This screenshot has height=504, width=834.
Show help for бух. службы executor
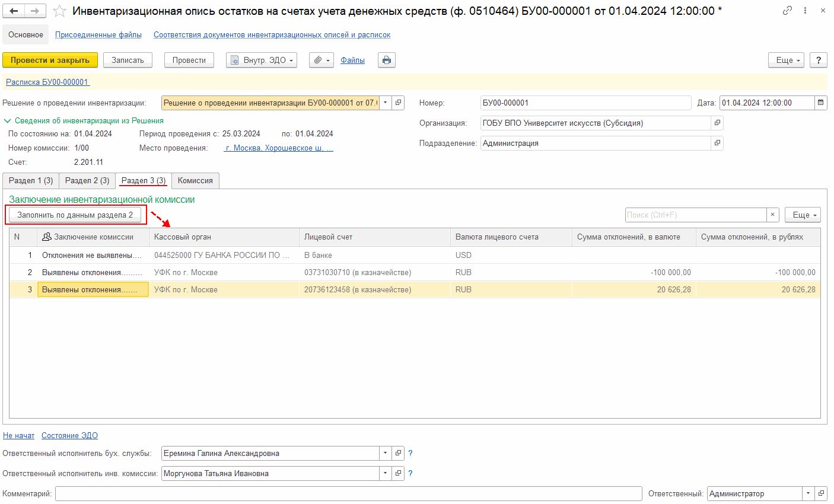410,453
